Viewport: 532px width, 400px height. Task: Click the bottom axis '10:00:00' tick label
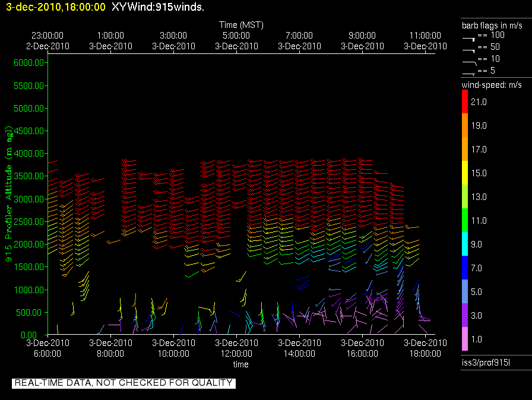click(173, 354)
